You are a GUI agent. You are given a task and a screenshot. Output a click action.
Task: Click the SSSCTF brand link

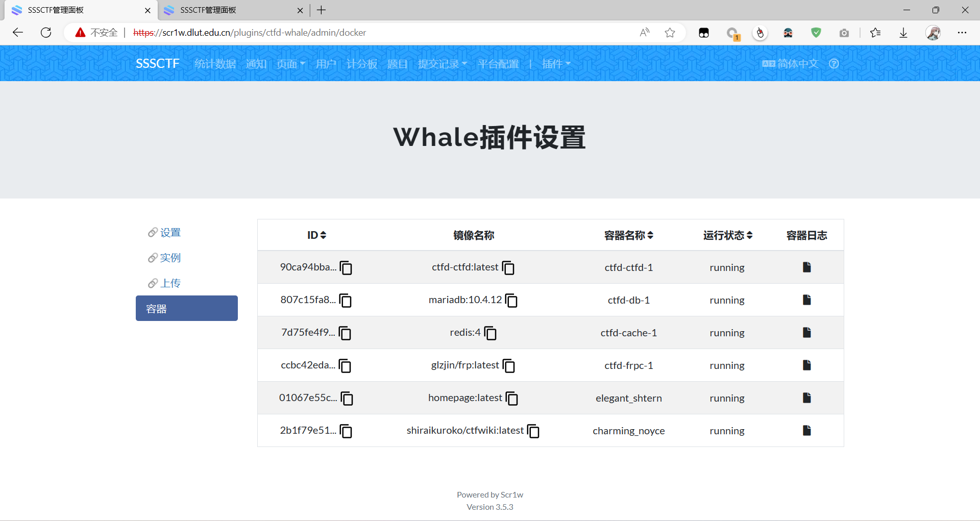[x=157, y=63]
